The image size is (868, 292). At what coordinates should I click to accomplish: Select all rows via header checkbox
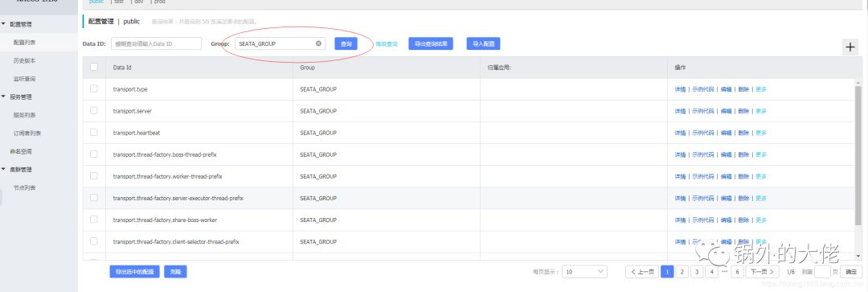click(x=93, y=67)
